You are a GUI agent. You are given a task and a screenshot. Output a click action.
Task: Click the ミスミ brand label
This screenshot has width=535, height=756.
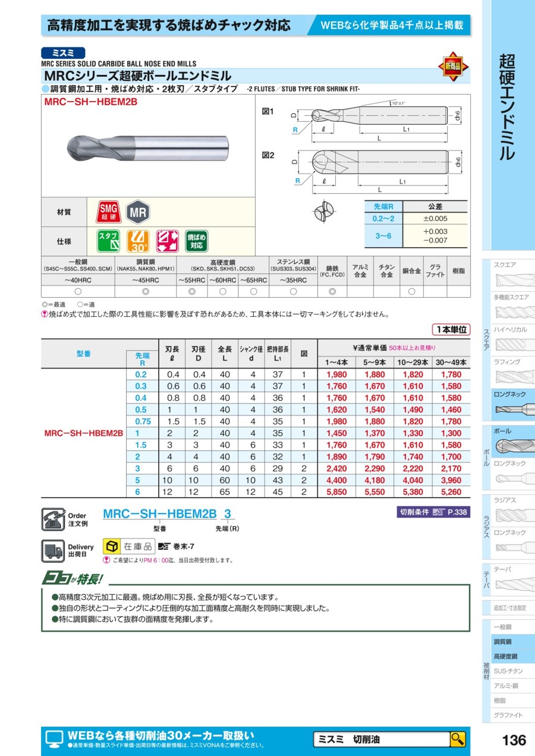tap(63, 53)
